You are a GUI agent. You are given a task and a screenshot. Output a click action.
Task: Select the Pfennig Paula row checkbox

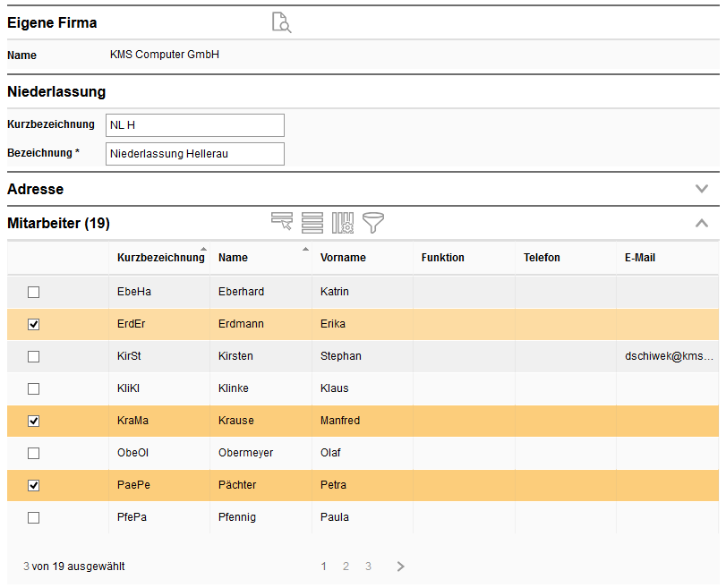tap(34, 517)
